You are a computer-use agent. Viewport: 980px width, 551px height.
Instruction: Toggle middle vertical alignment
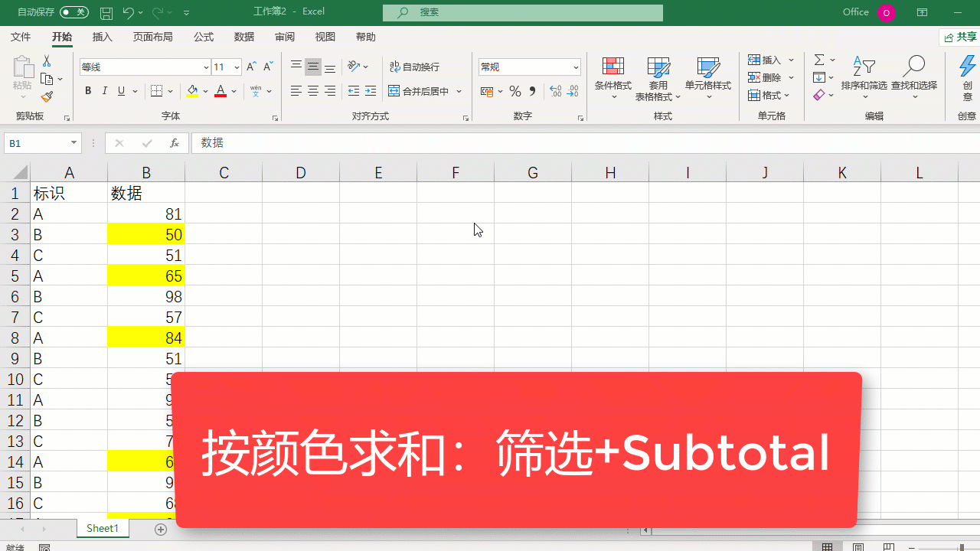coord(313,67)
